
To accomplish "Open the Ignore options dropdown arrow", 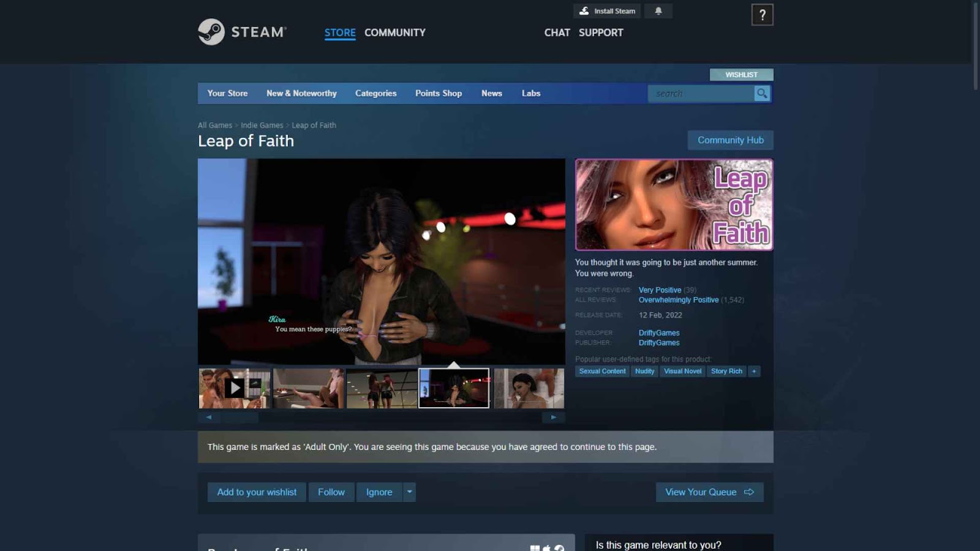I will point(410,492).
